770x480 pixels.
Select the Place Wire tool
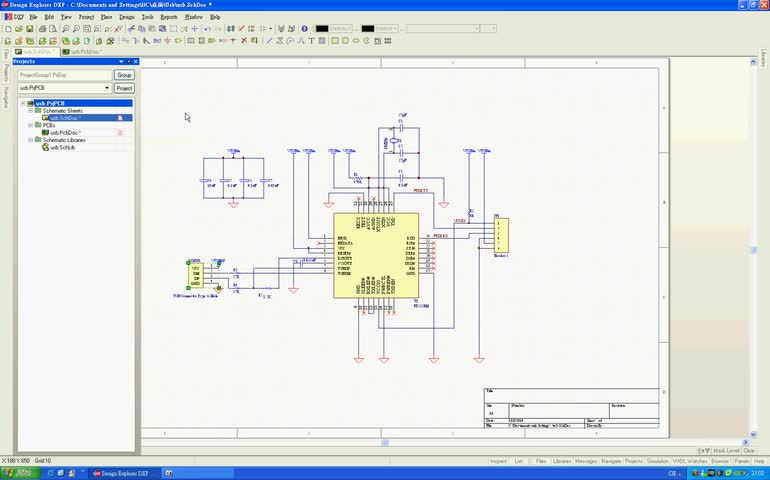[x=125, y=41]
